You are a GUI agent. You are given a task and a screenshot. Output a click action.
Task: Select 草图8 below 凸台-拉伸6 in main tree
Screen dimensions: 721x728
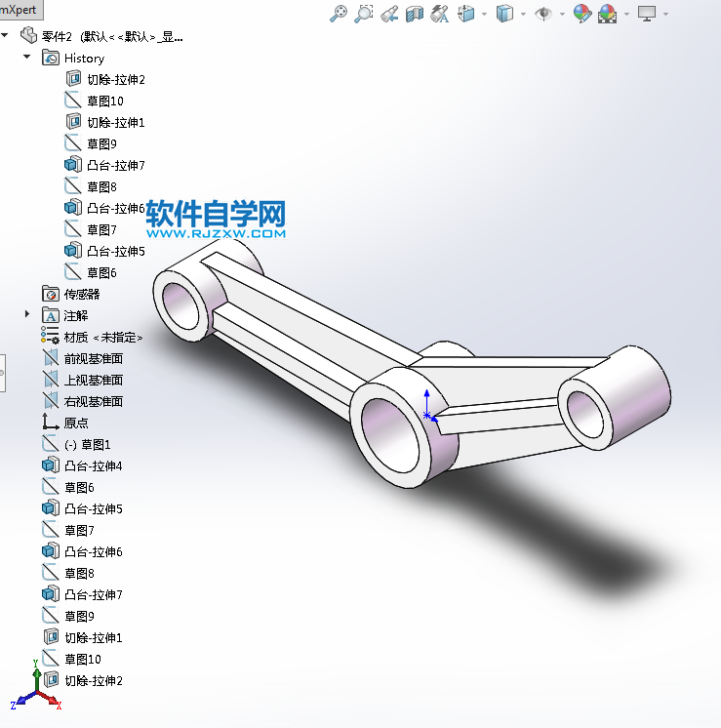(68, 573)
